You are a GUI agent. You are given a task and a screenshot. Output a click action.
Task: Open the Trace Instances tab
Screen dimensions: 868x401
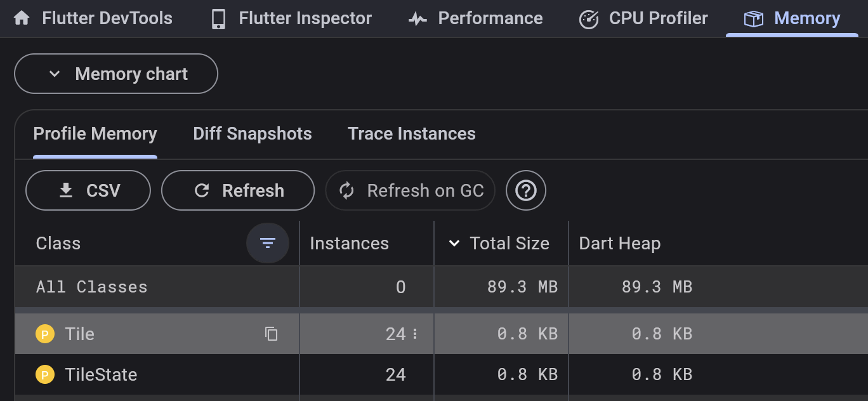(412, 134)
